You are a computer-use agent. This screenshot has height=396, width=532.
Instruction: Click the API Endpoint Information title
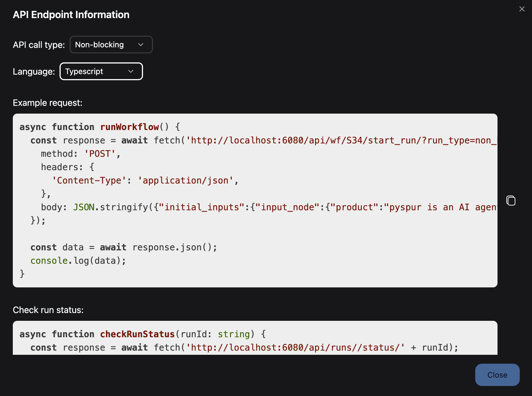pyautogui.click(x=71, y=14)
